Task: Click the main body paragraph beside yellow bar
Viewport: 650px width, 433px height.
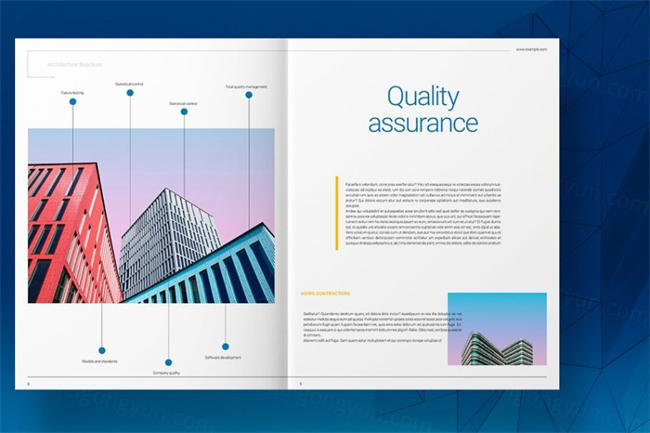Action: tap(422, 213)
